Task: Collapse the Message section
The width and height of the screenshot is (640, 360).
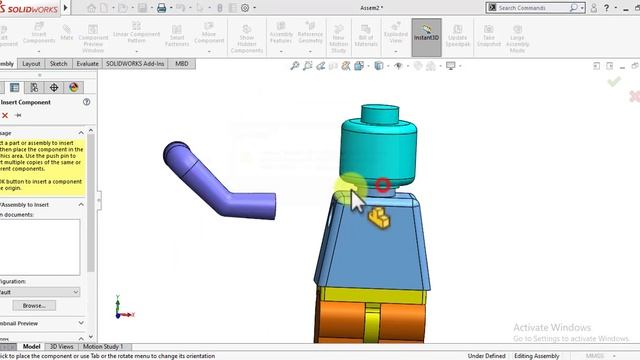Action: (81, 133)
